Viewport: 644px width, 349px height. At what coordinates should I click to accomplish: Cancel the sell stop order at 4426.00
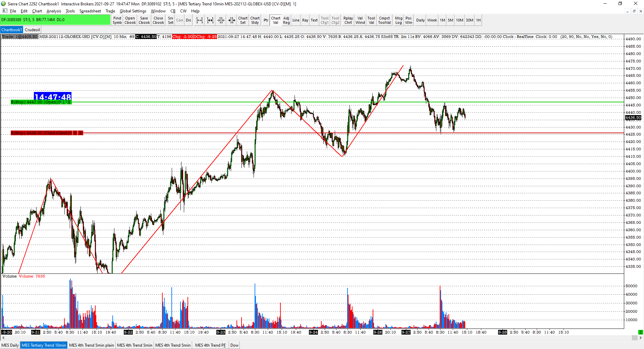coord(80,133)
